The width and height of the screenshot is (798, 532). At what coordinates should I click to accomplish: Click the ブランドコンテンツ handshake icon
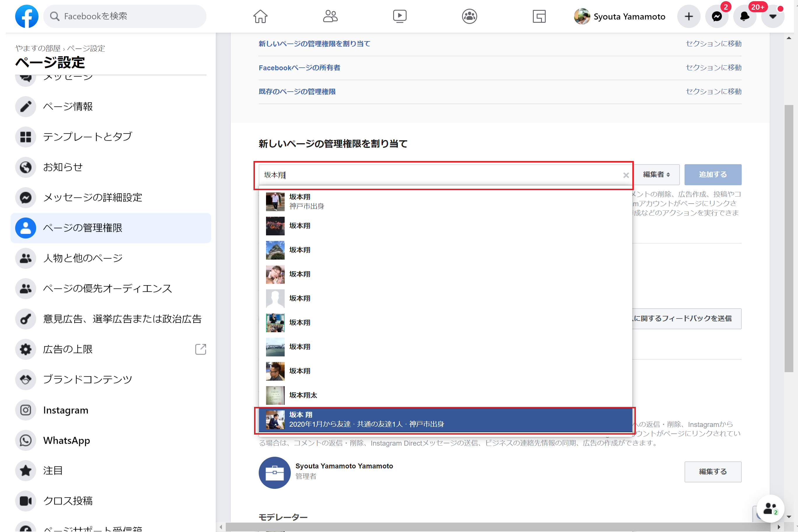pyautogui.click(x=25, y=379)
